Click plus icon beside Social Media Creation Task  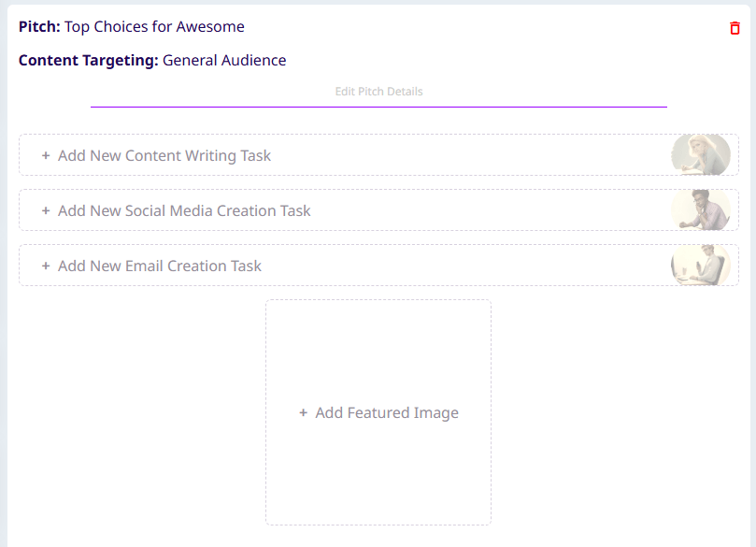[46, 210]
